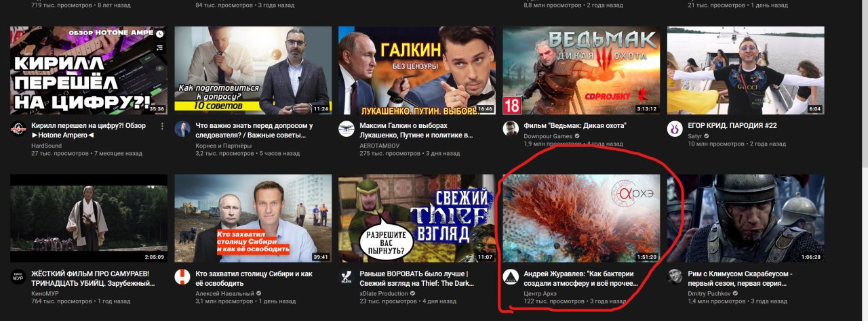Image resolution: width=868 pixels, height=321 pixels.
Task: Open title Андрей Журавлев: Как бактерии создали атмосферу
Action: (x=581, y=278)
